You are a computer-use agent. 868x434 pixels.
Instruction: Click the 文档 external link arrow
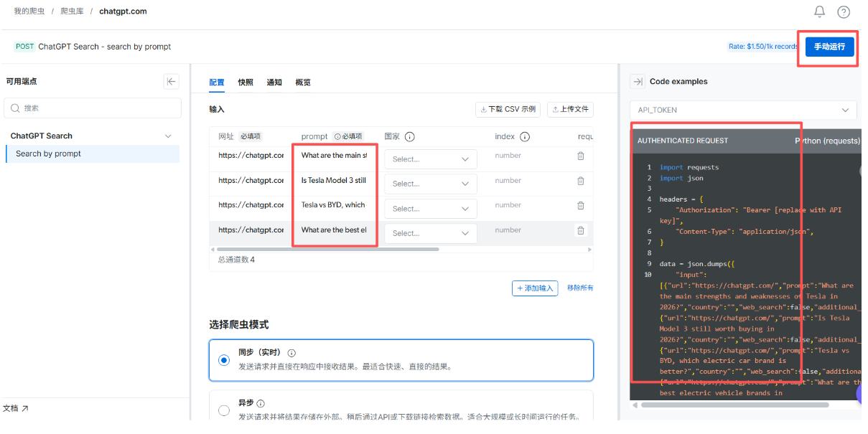[x=25, y=408]
